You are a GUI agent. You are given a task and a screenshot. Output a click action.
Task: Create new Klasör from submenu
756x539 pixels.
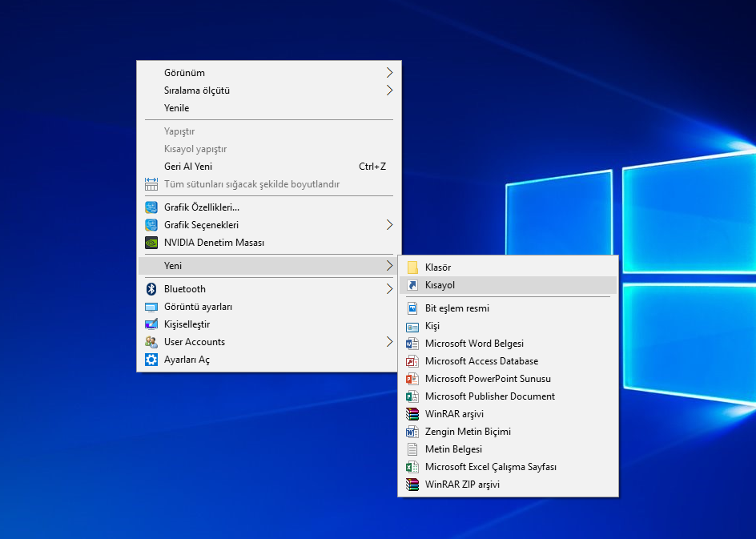point(509,267)
